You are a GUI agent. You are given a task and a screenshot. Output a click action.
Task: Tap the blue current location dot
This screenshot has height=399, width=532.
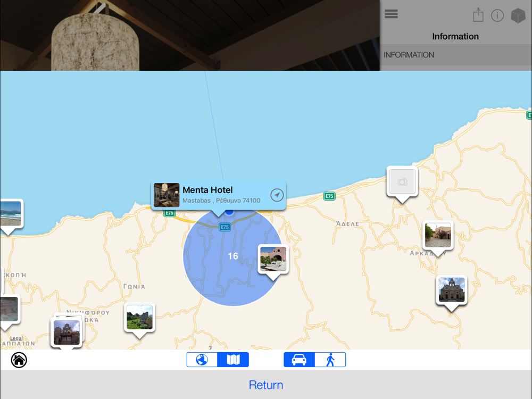[x=230, y=212]
